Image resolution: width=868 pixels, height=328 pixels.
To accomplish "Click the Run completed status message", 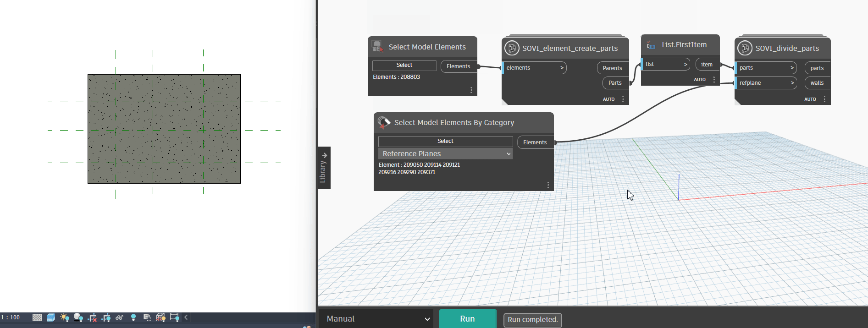I will [x=532, y=320].
